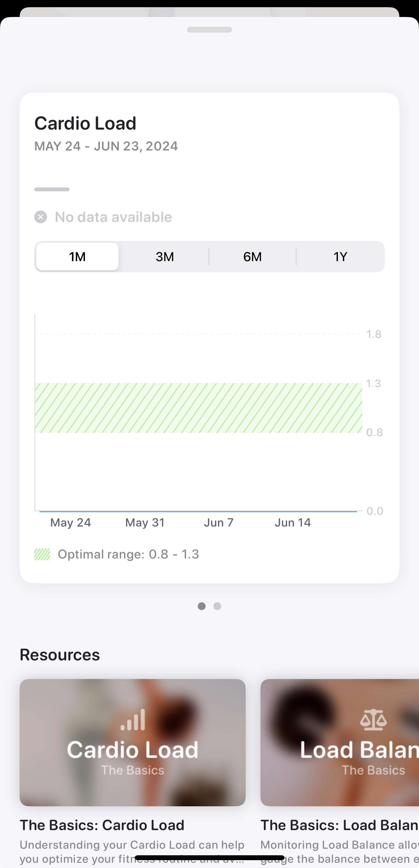Open The Basics: Load Balance article title
Screen dimensions: 419x868
(339, 825)
